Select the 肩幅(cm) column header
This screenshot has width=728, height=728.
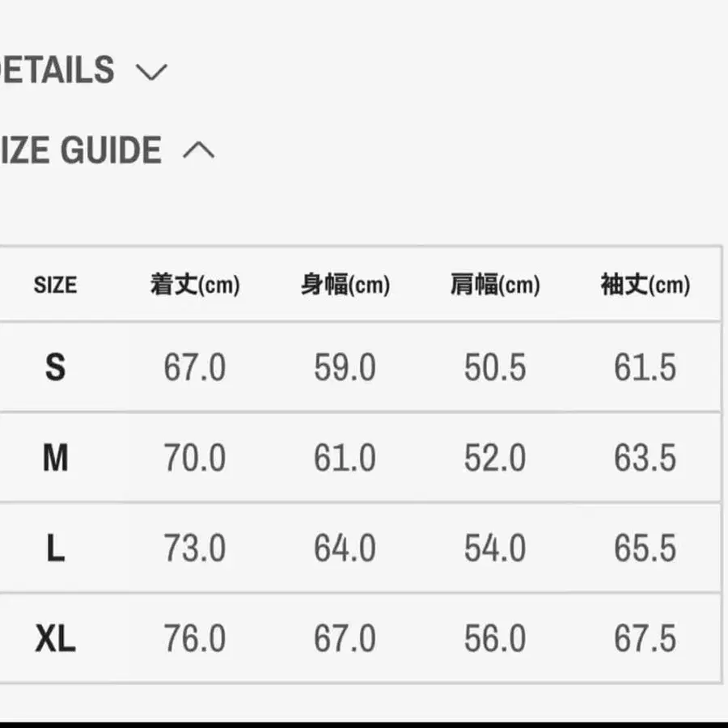click(495, 285)
